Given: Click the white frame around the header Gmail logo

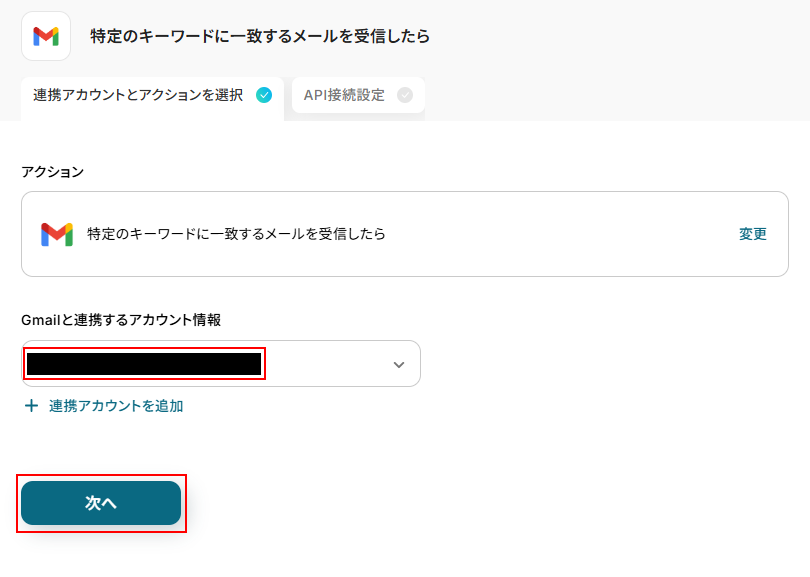Looking at the screenshot, I should [x=27, y=18].
